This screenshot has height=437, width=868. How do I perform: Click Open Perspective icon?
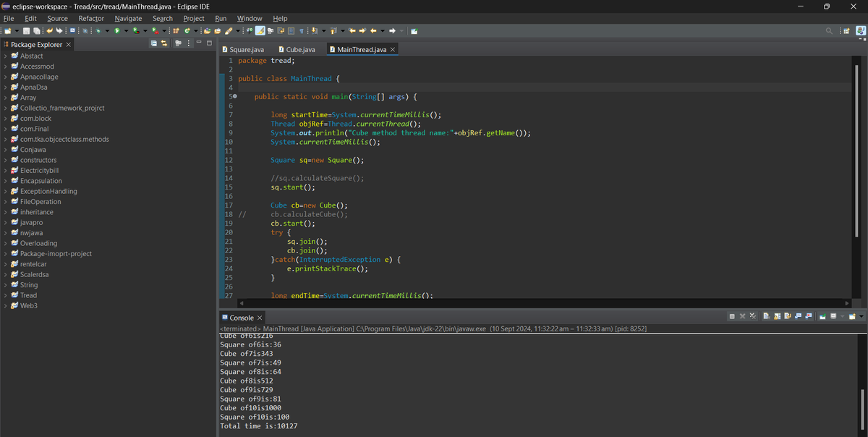(x=846, y=31)
